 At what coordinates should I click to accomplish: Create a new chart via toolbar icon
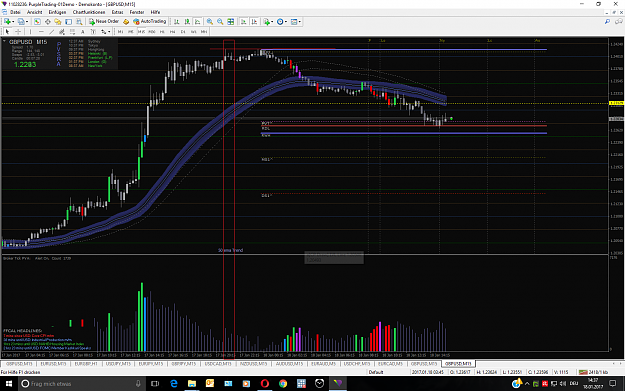click(x=7, y=22)
